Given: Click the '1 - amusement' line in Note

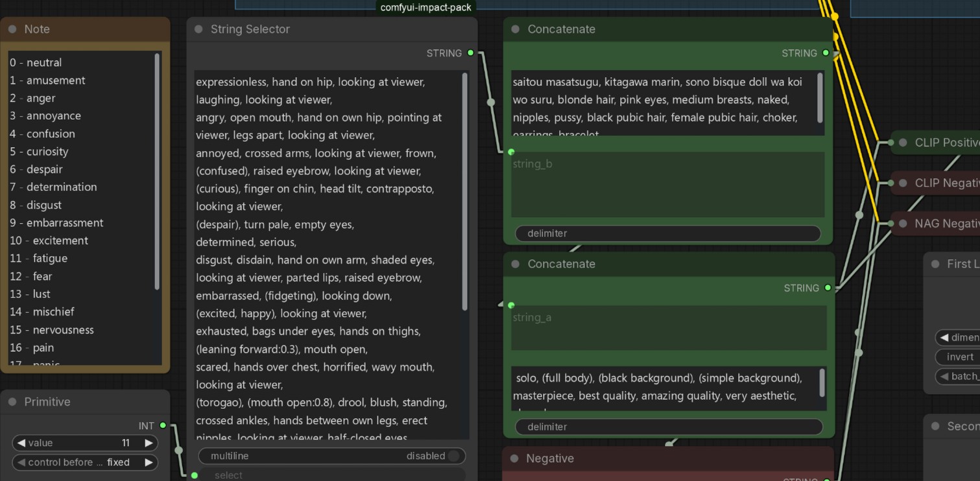Looking at the screenshot, I should click(x=47, y=80).
